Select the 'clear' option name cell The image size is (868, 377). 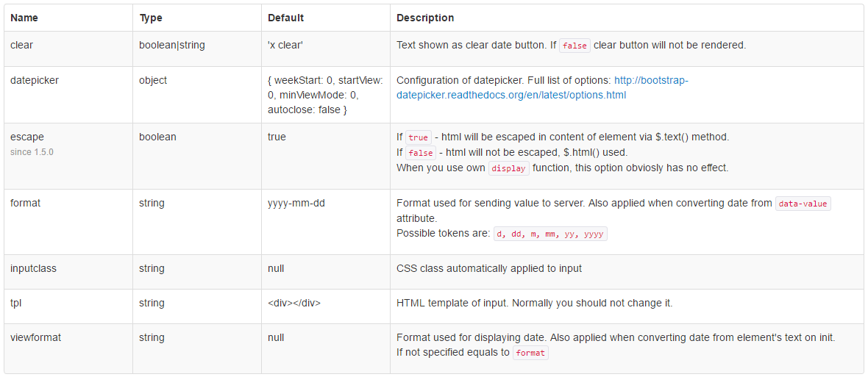pyautogui.click(x=22, y=45)
